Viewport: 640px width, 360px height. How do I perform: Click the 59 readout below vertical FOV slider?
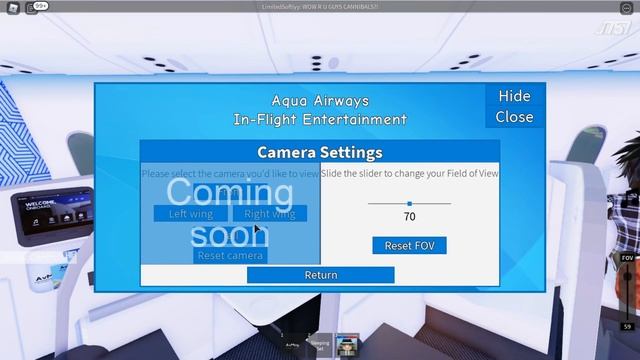(627, 327)
